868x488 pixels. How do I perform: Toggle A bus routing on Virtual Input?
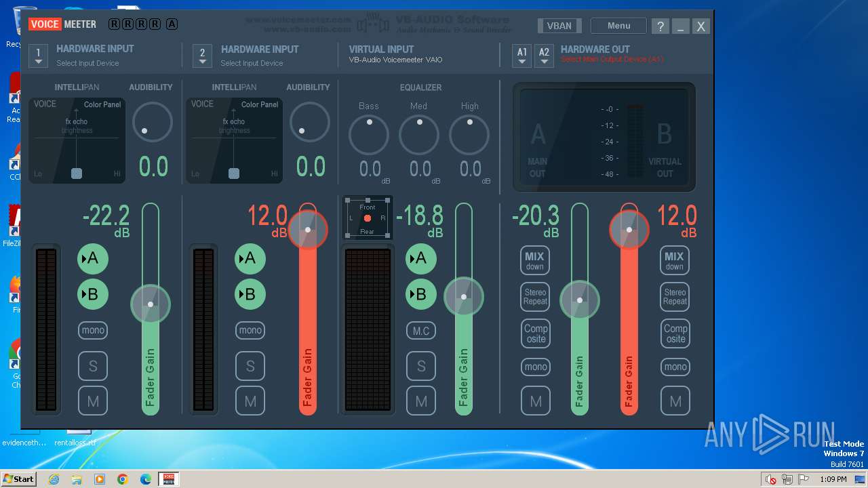tap(421, 258)
